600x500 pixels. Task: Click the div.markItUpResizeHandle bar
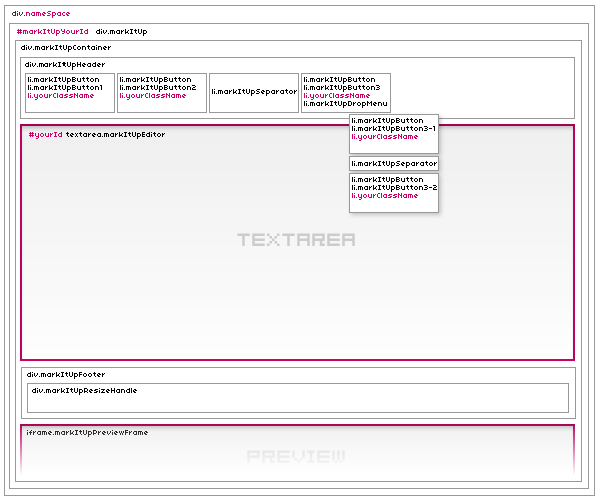click(x=297, y=397)
